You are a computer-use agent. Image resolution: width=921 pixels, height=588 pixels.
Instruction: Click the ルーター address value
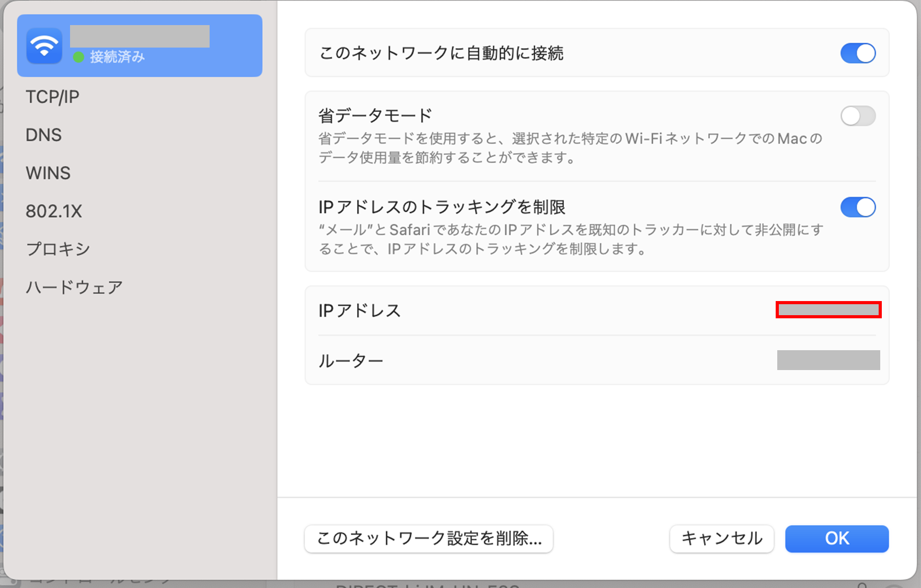(x=828, y=360)
